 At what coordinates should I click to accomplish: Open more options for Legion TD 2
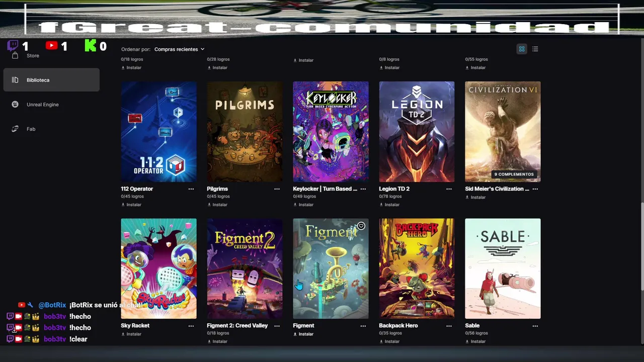pyautogui.click(x=449, y=189)
